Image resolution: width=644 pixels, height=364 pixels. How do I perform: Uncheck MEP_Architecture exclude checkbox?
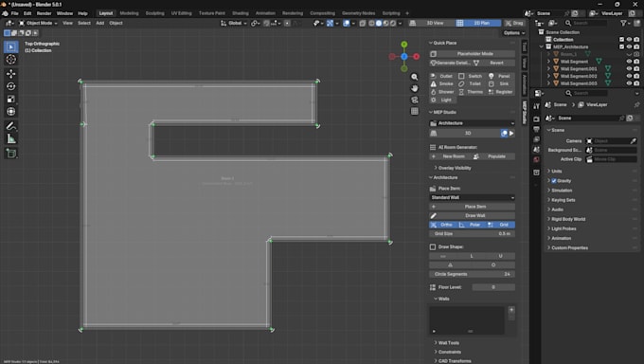tap(621, 46)
